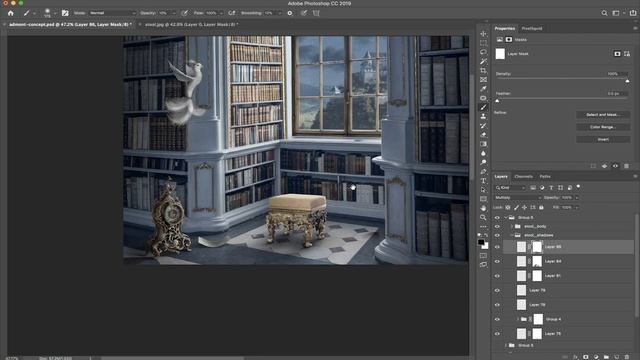640x360 pixels.
Task: Open brush preset picker dropdown
Action: click(55, 13)
